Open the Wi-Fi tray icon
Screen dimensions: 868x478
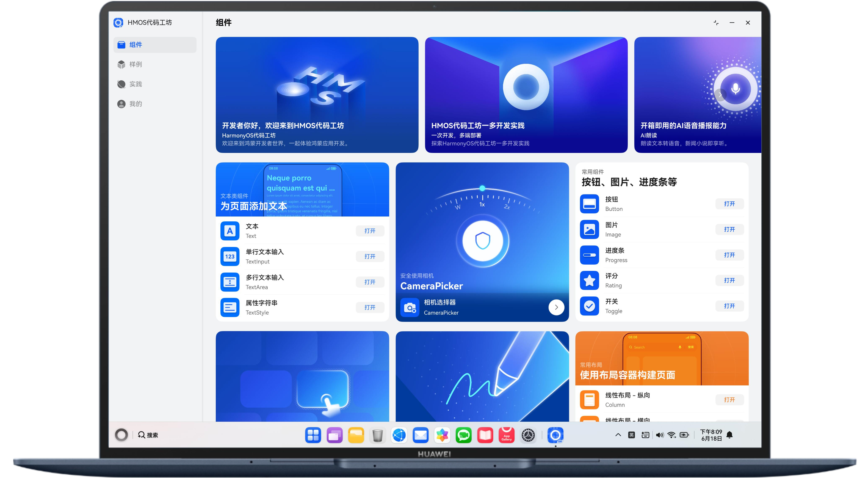[672, 435]
